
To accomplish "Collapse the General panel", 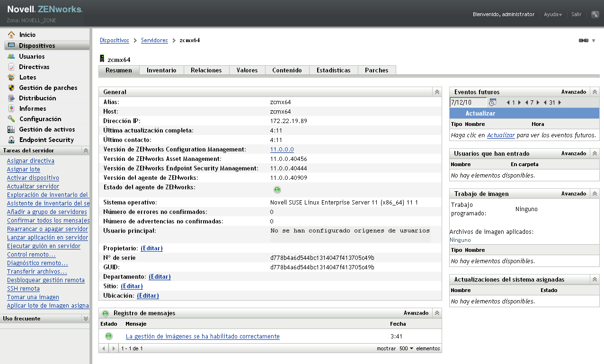I will click(x=437, y=92).
